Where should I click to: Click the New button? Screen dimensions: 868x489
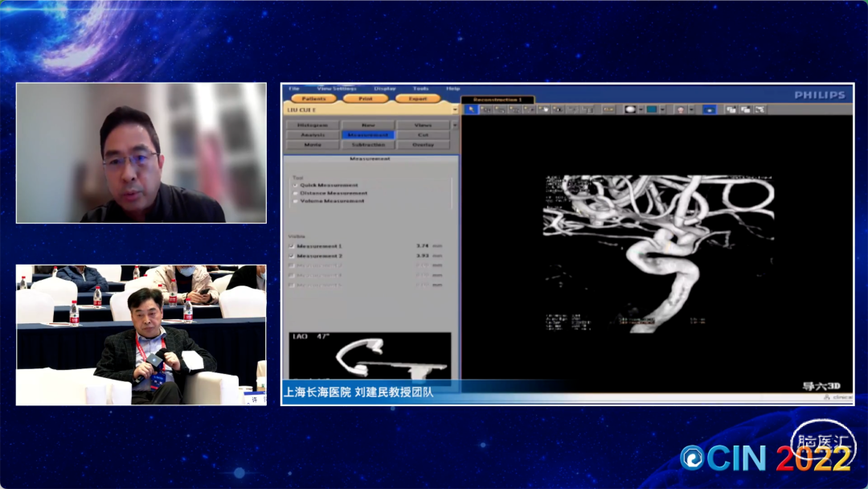tap(368, 125)
